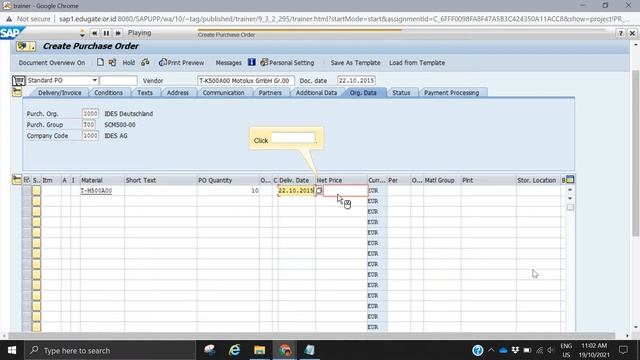The width and height of the screenshot is (640, 360).
Task: Click the shopping cart icon beside Standard PO
Action: [x=18, y=81]
